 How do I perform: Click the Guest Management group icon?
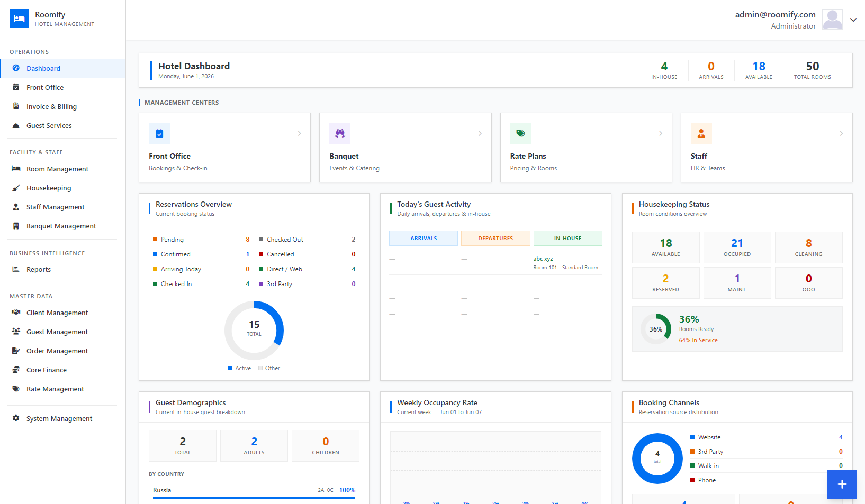click(x=16, y=332)
